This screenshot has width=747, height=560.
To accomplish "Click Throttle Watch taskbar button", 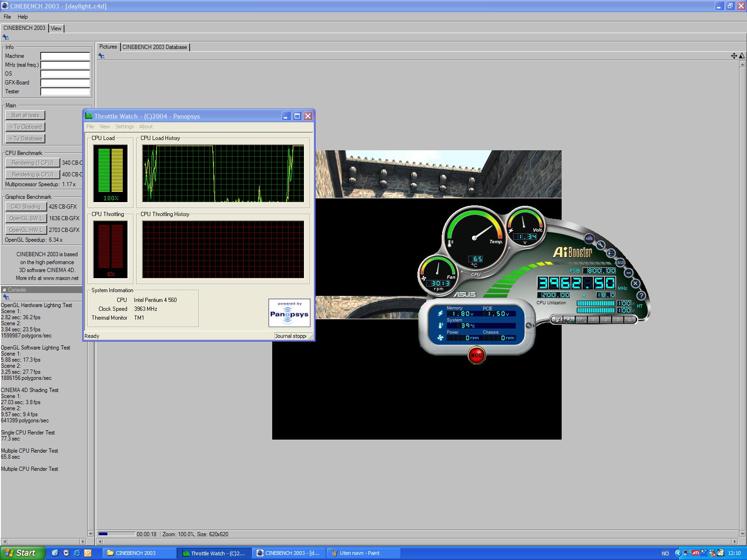I will tap(214, 553).
